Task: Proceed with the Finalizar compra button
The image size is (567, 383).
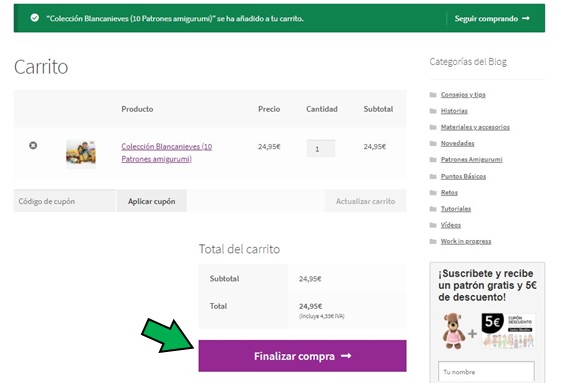Action: (x=302, y=356)
